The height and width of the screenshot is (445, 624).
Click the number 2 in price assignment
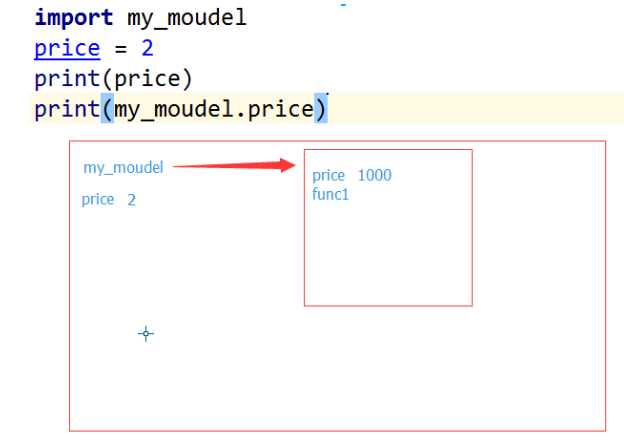tap(147, 49)
